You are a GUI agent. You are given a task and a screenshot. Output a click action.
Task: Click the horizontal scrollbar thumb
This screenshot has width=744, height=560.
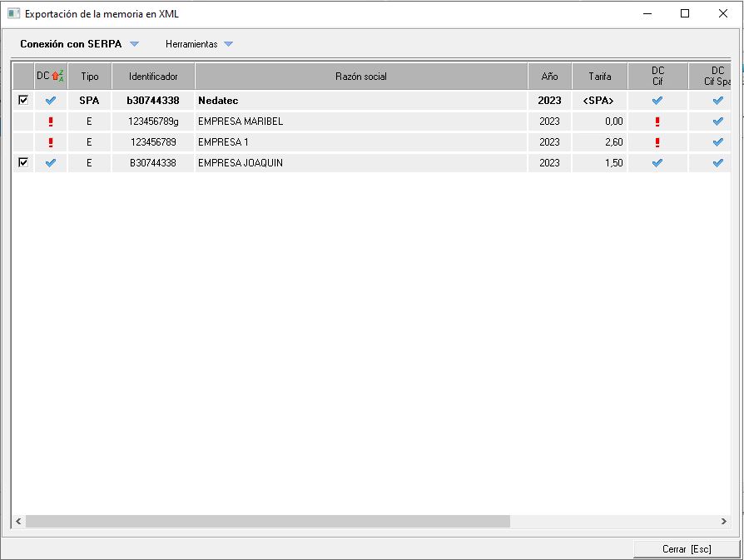pos(266,521)
